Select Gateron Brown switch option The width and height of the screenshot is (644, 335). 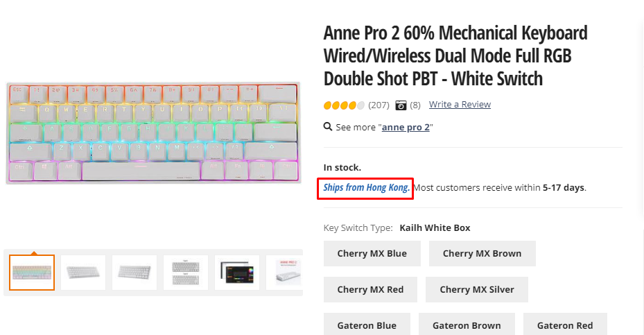coord(467,325)
